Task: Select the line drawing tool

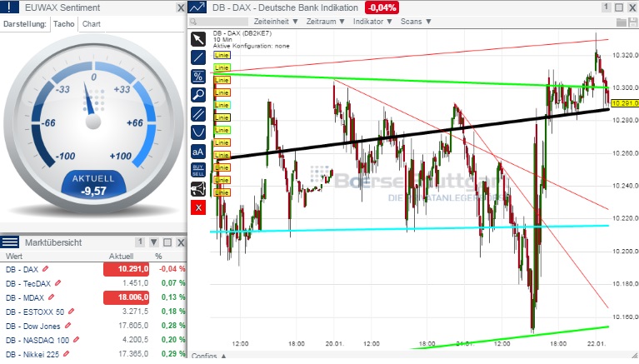Action: (198, 57)
